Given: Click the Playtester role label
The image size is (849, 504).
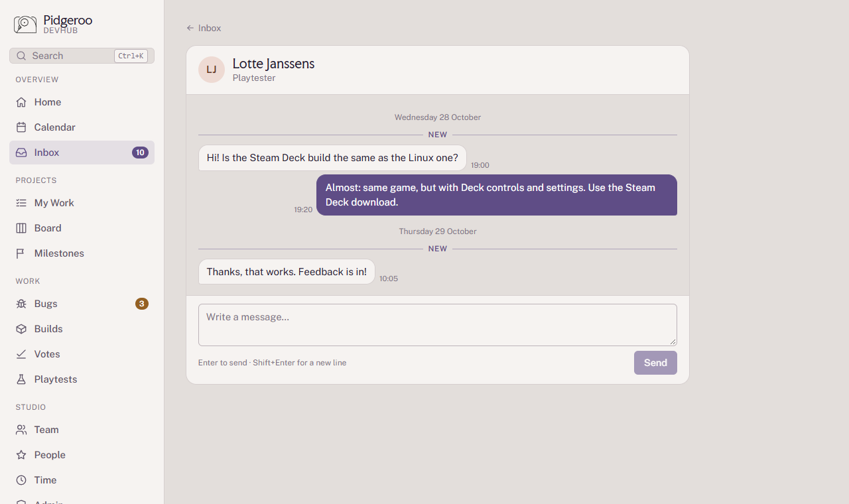Looking at the screenshot, I should tap(254, 78).
